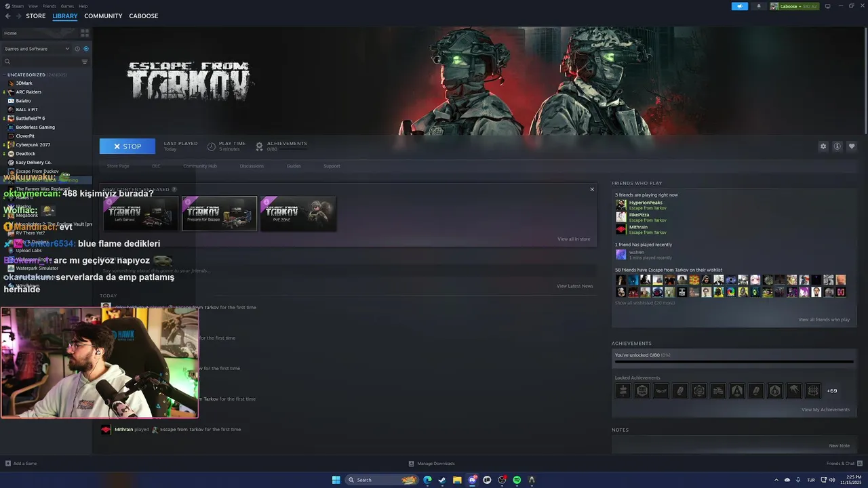Open the Community Hub link
Viewport: 868px width, 488px height.
(x=200, y=166)
